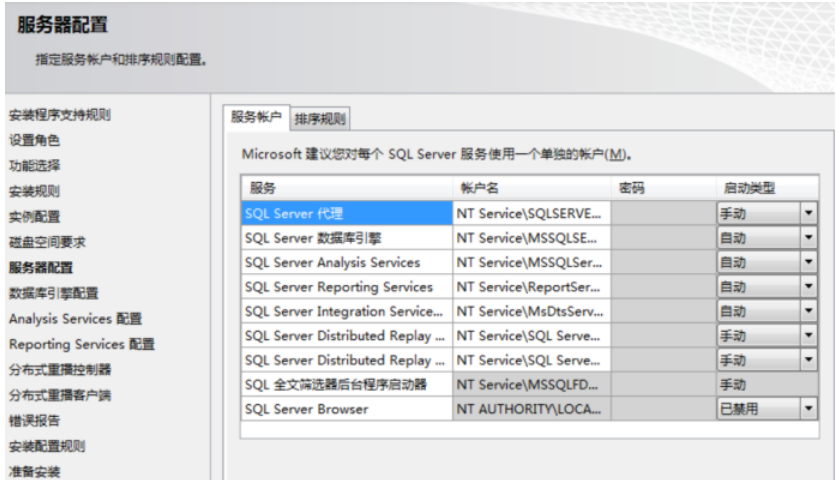
Task: Open startup type dropdown for Reporting Services
Action: point(809,287)
